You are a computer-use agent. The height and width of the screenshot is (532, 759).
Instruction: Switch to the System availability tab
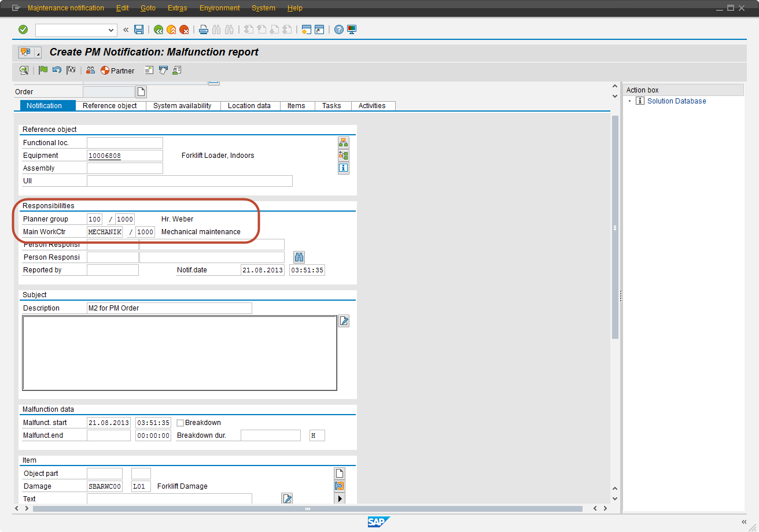pos(182,106)
